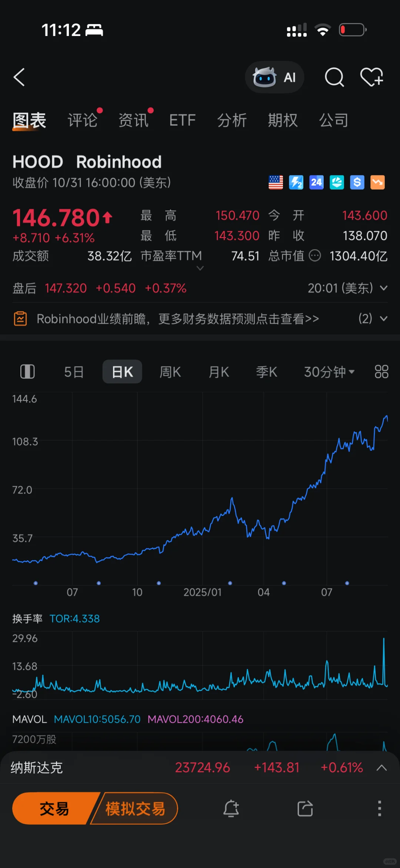The height and width of the screenshot is (868, 400).
Task: Open the chart grid settings icon
Action: [x=381, y=372]
